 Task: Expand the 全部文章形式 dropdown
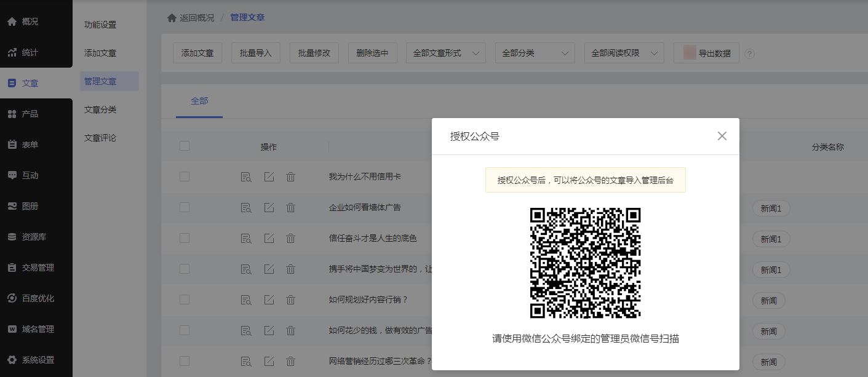pos(446,53)
